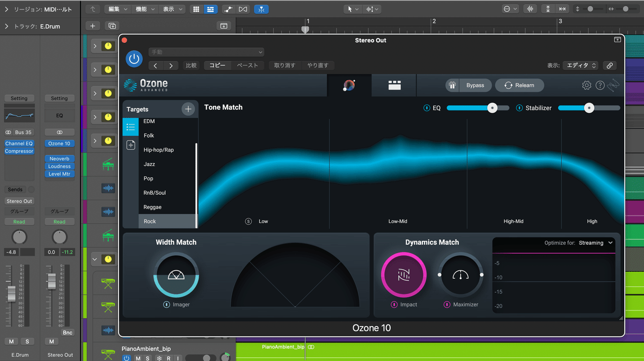The width and height of the screenshot is (644, 361).
Task: Solo the Low band in Tone Match
Action: (248, 221)
